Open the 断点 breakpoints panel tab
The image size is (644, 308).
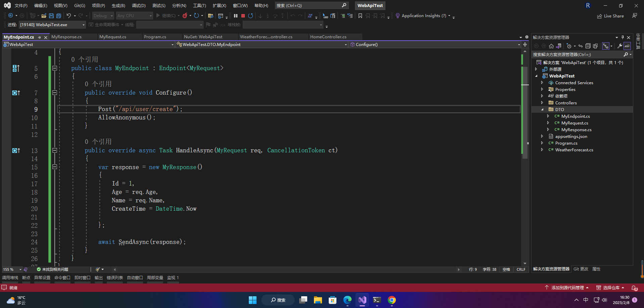(x=26, y=277)
